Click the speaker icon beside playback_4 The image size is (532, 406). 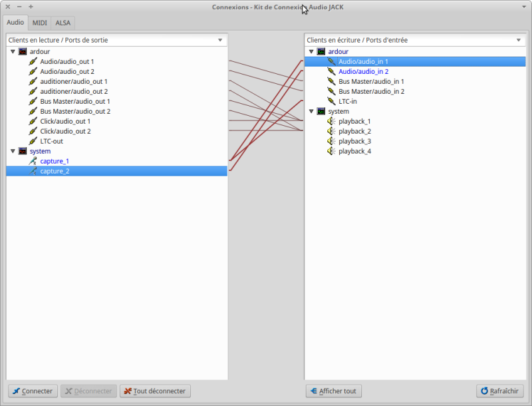tap(331, 151)
